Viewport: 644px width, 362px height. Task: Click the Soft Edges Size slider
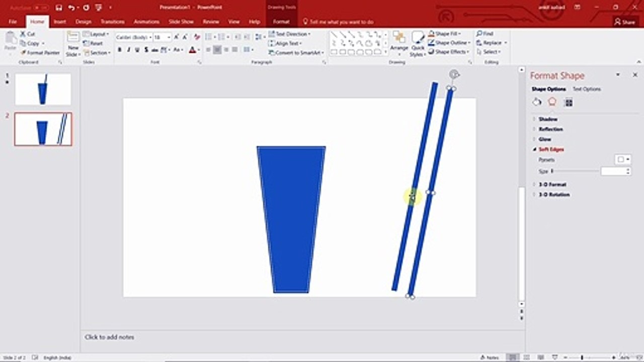[x=575, y=171]
